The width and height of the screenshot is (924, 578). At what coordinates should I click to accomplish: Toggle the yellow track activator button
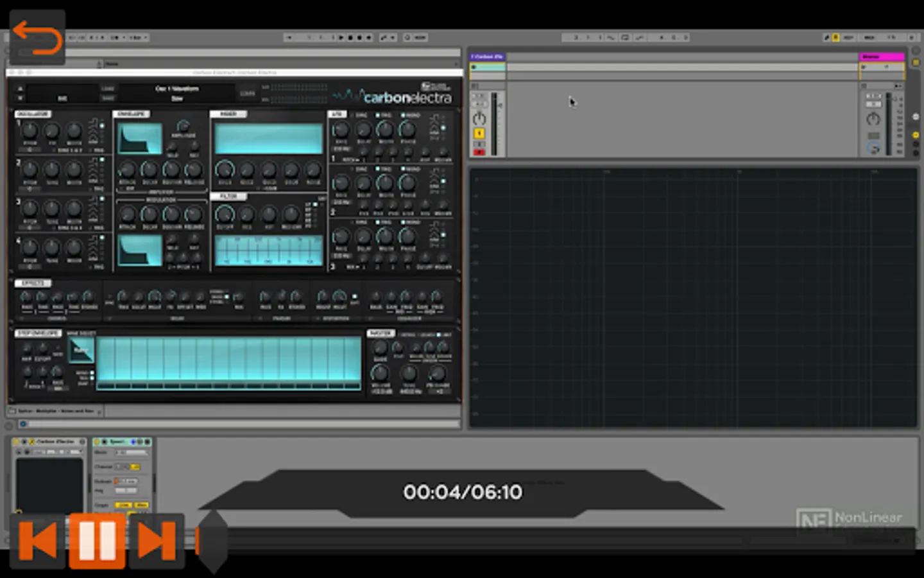(x=479, y=134)
